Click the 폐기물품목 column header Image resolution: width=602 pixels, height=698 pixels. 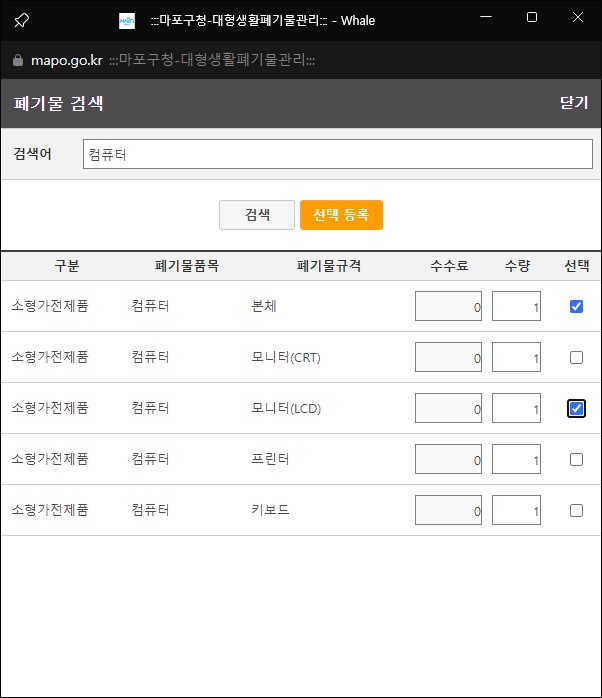pos(187,266)
